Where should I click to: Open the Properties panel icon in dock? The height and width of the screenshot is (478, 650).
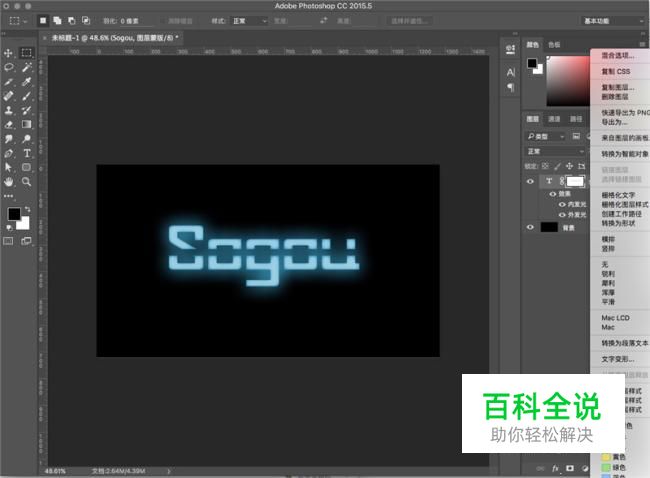click(511, 49)
